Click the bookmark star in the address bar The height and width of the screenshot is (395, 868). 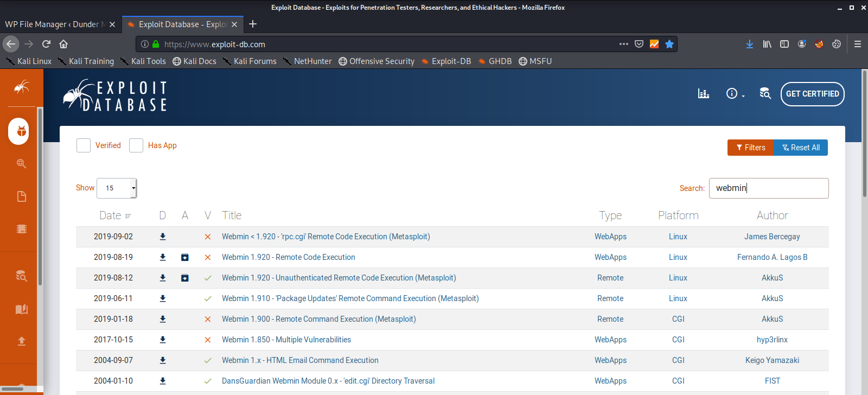pos(669,44)
